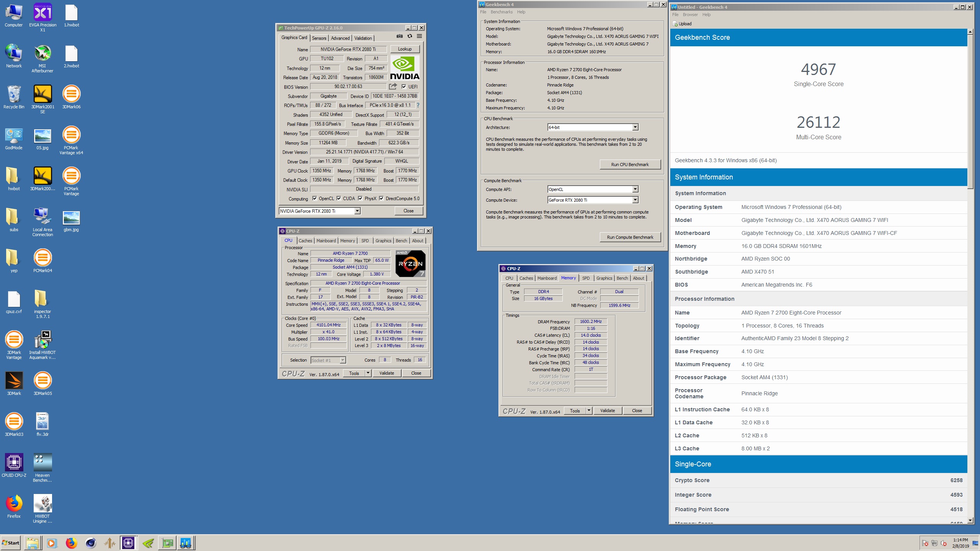Viewport: 980px width, 551px height.
Task: Click the Lookup button in GPU-Z
Action: click(x=405, y=49)
